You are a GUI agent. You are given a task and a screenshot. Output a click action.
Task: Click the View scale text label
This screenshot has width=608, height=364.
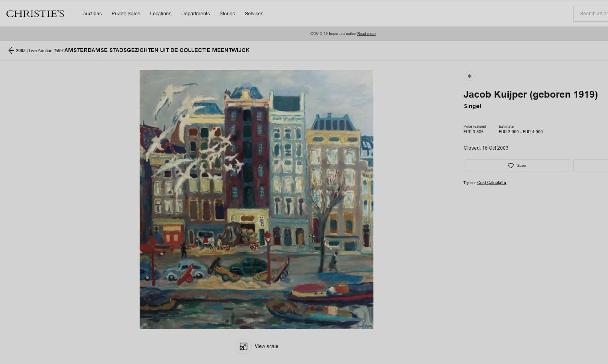[266, 346]
